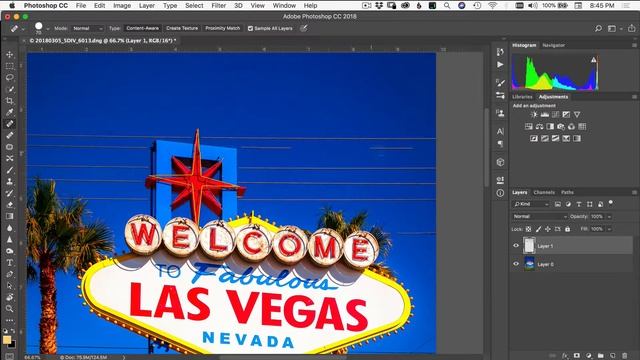Hide Layer 1 visibility eye
Viewport: 640px width, 360px height.
(516, 246)
